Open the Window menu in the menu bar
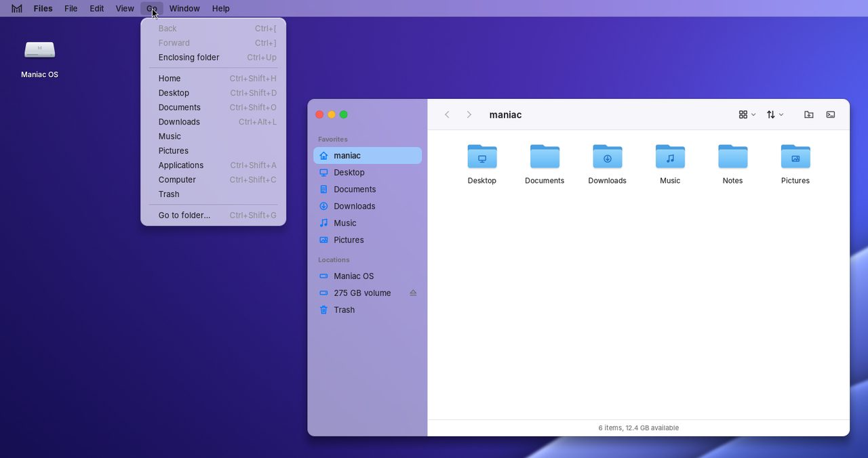The image size is (868, 458). click(184, 9)
